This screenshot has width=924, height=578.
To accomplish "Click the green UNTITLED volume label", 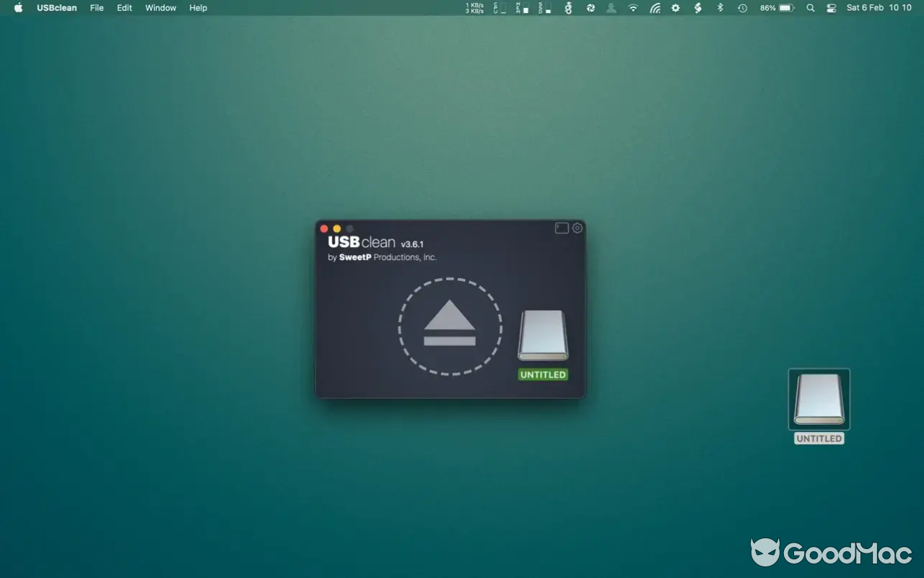I will point(543,374).
